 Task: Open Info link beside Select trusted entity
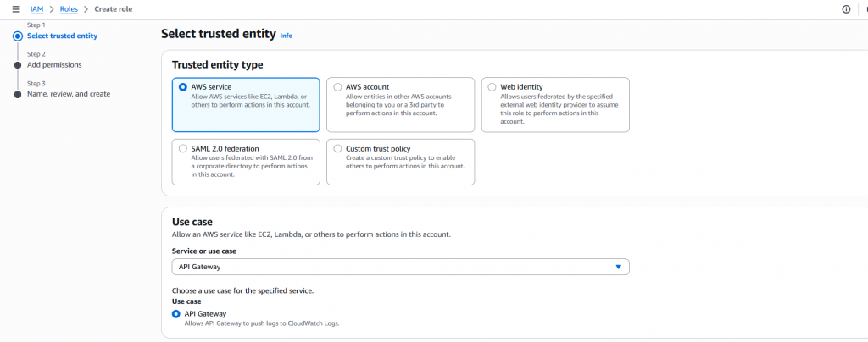pos(287,36)
